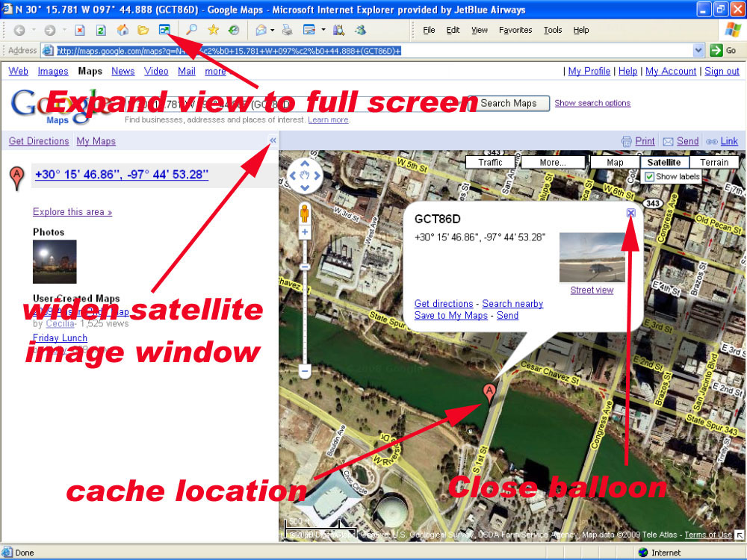Open the Folders toolbar icon
Viewport: 747px width, 560px height.
[143, 31]
